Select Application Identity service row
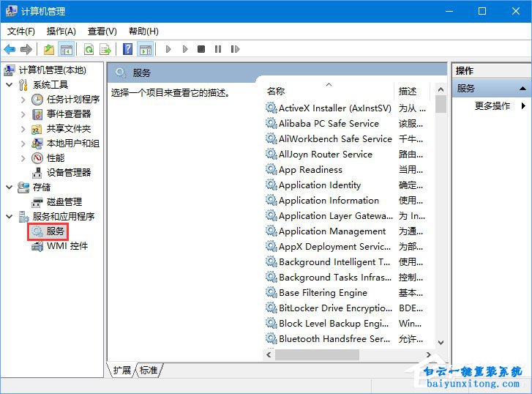 point(345,185)
